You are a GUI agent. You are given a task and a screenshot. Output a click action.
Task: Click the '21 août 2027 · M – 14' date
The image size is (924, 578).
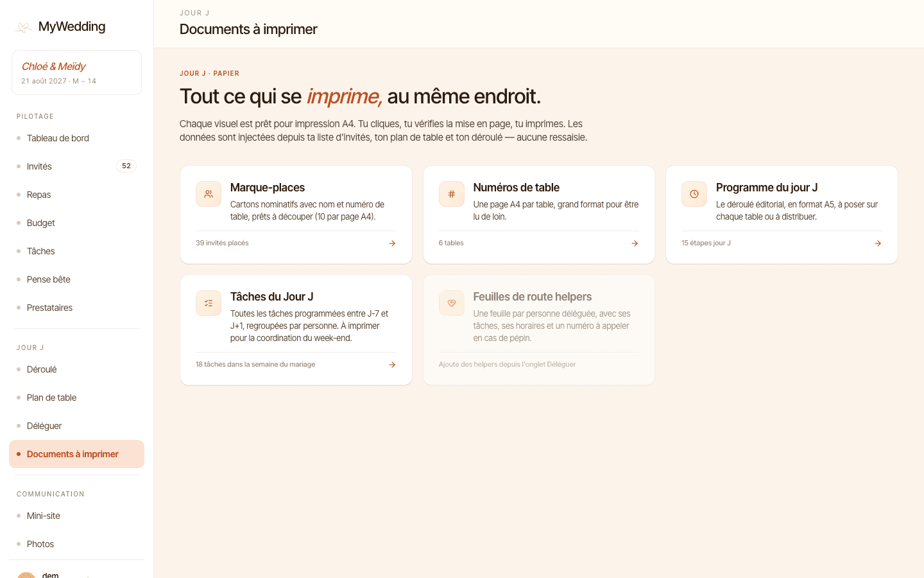(x=58, y=81)
